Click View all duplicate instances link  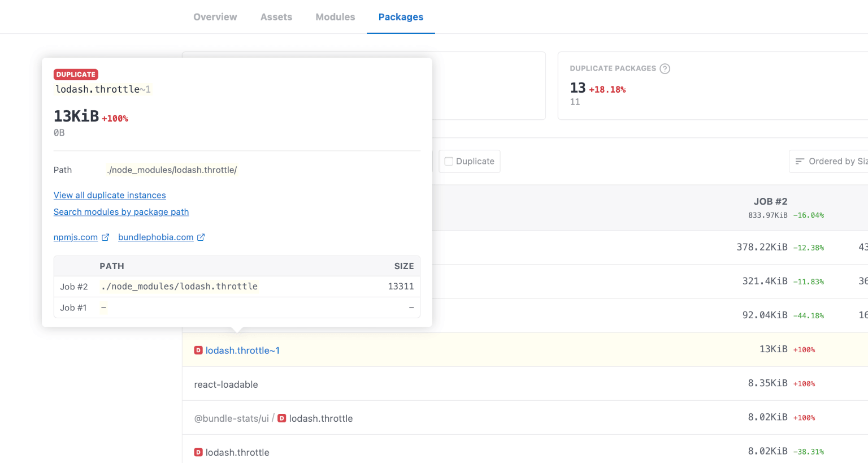click(110, 195)
